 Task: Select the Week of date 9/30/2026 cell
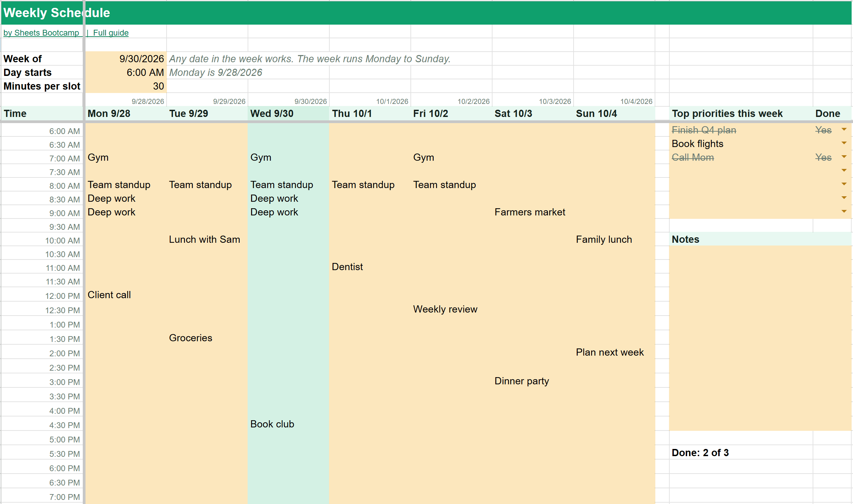pyautogui.click(x=126, y=59)
